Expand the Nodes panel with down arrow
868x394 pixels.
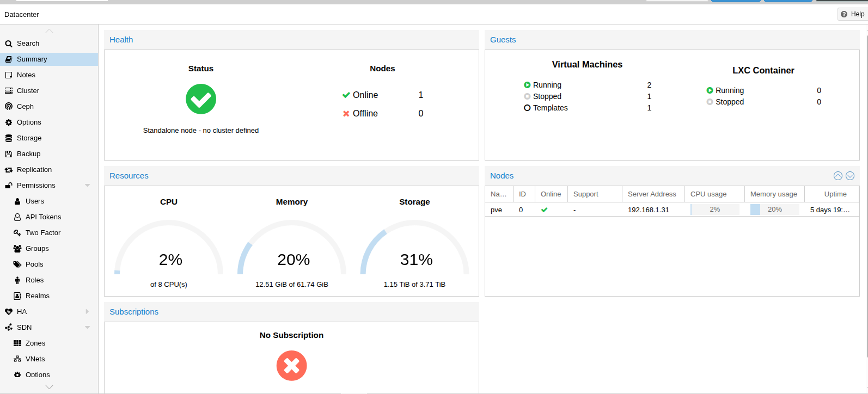pos(850,176)
